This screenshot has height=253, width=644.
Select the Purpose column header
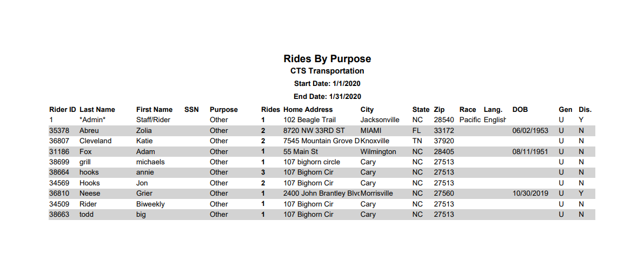click(x=224, y=110)
